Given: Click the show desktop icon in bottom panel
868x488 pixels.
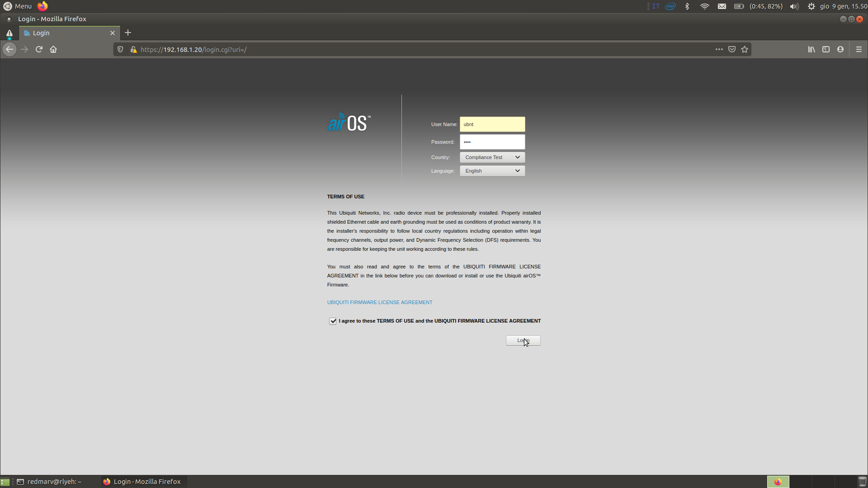Looking at the screenshot, I should pyautogui.click(x=5, y=482).
